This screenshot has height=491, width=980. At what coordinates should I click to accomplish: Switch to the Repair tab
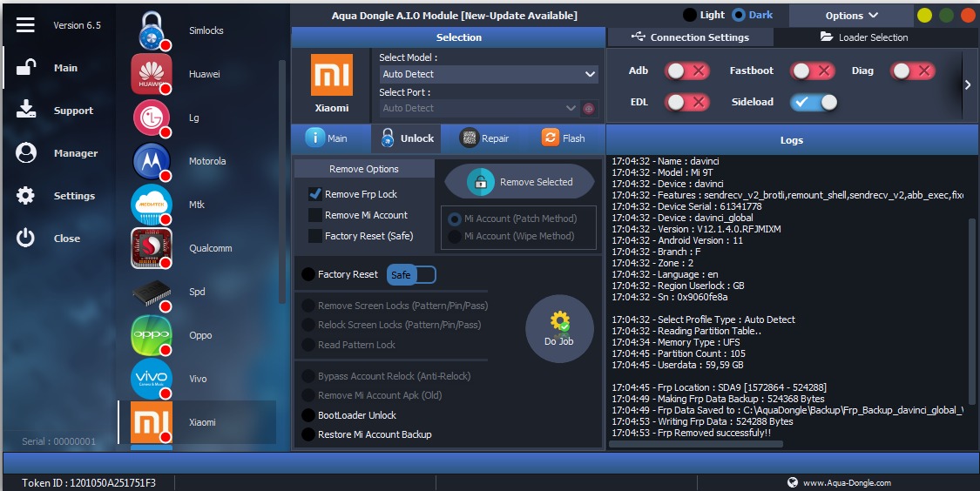[483, 138]
